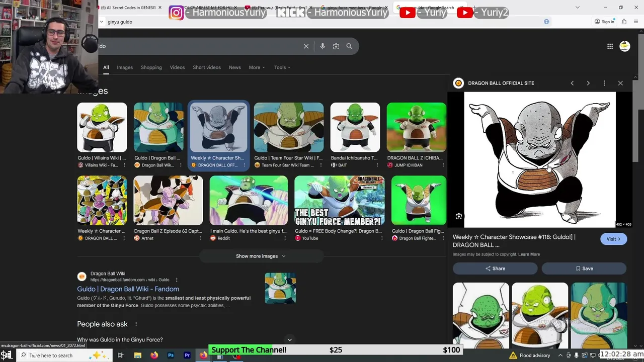Switch to the News tab
The width and height of the screenshot is (644, 362).
coord(235,67)
